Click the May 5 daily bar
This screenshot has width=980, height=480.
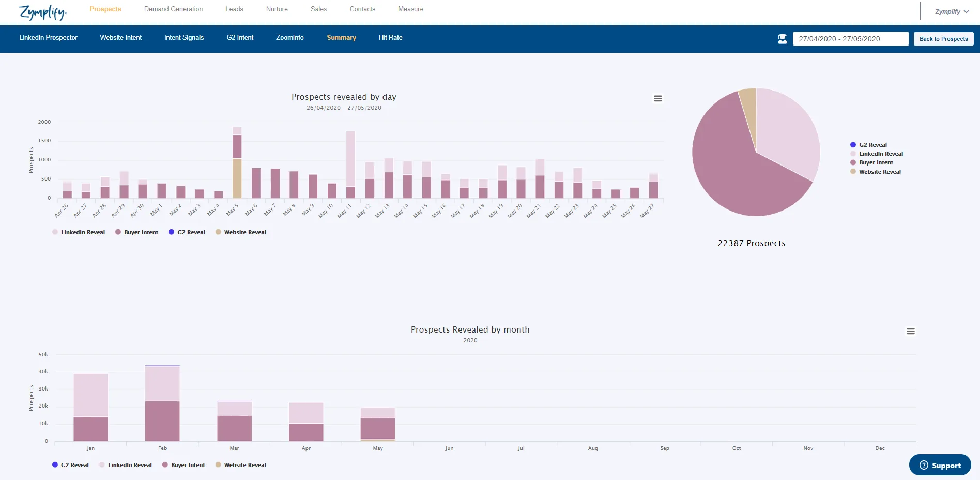click(237, 162)
